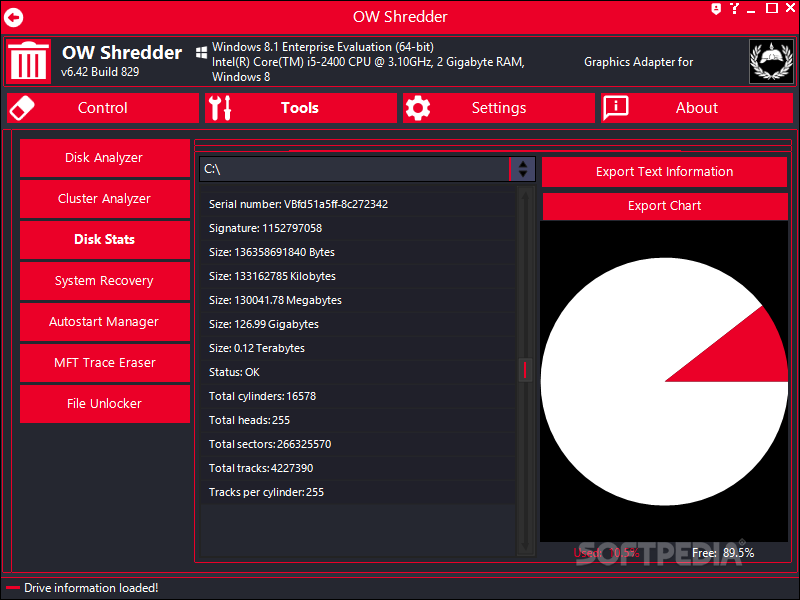
Task: Click the eraser icon on Control tab
Action: [x=22, y=108]
